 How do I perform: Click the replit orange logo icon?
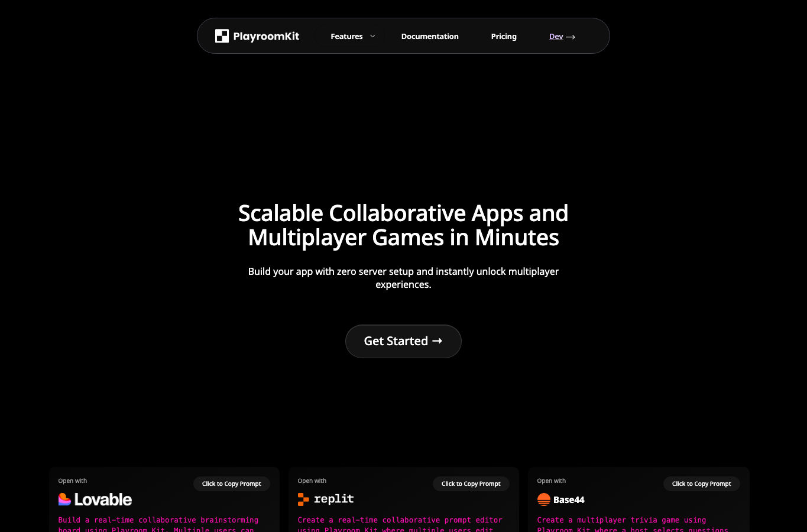click(303, 499)
